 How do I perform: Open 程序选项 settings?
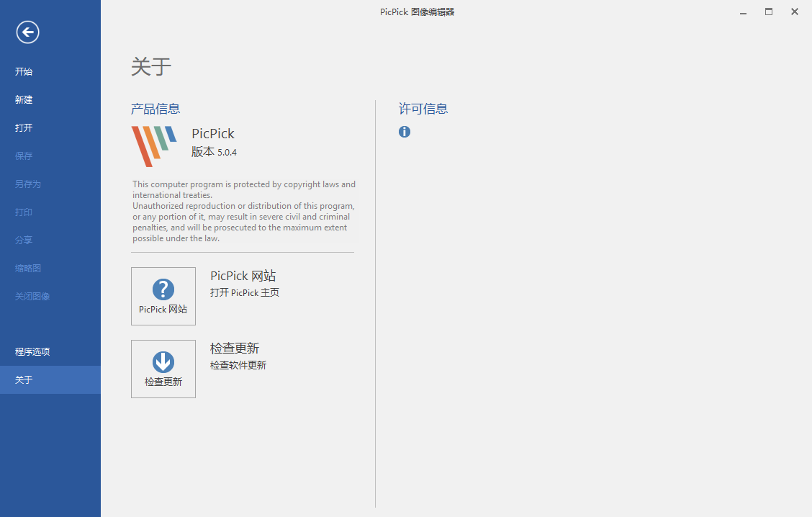pos(32,352)
